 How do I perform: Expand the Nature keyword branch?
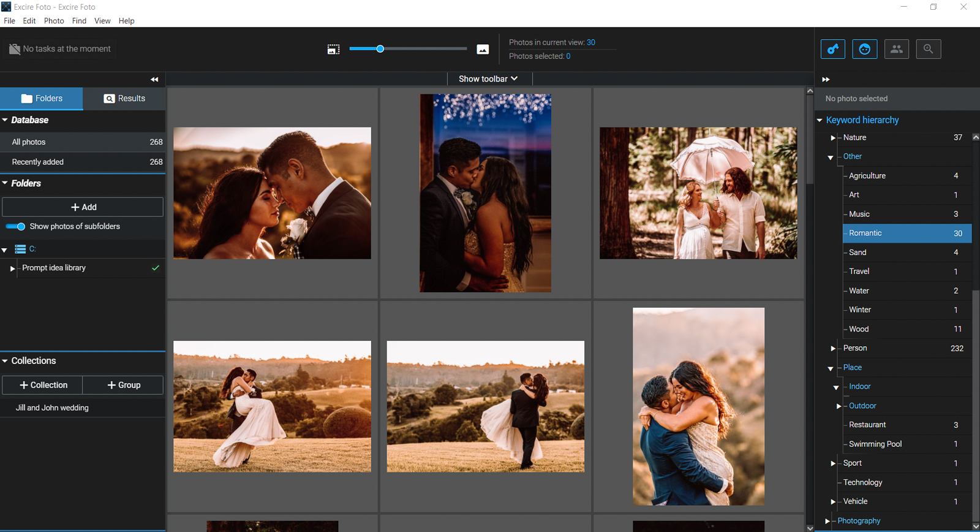tap(832, 138)
